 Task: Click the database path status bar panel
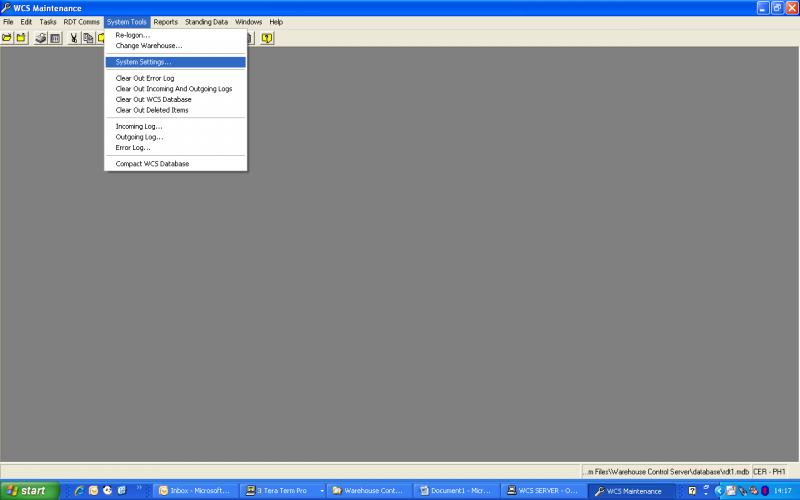coord(666,472)
